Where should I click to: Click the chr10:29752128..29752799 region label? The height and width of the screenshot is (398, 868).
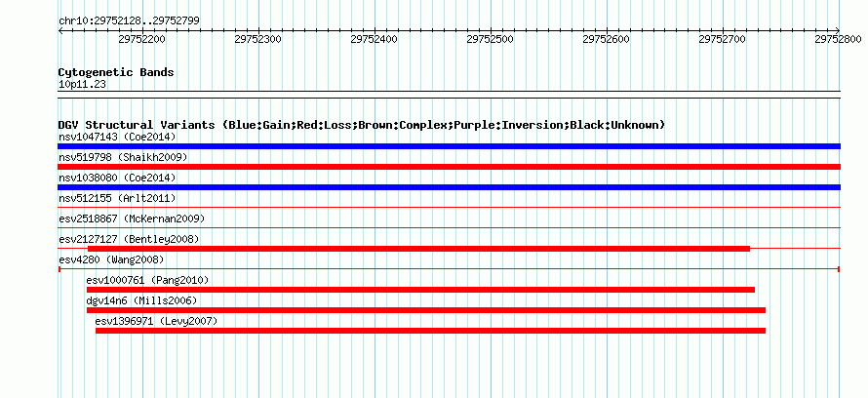click(129, 21)
